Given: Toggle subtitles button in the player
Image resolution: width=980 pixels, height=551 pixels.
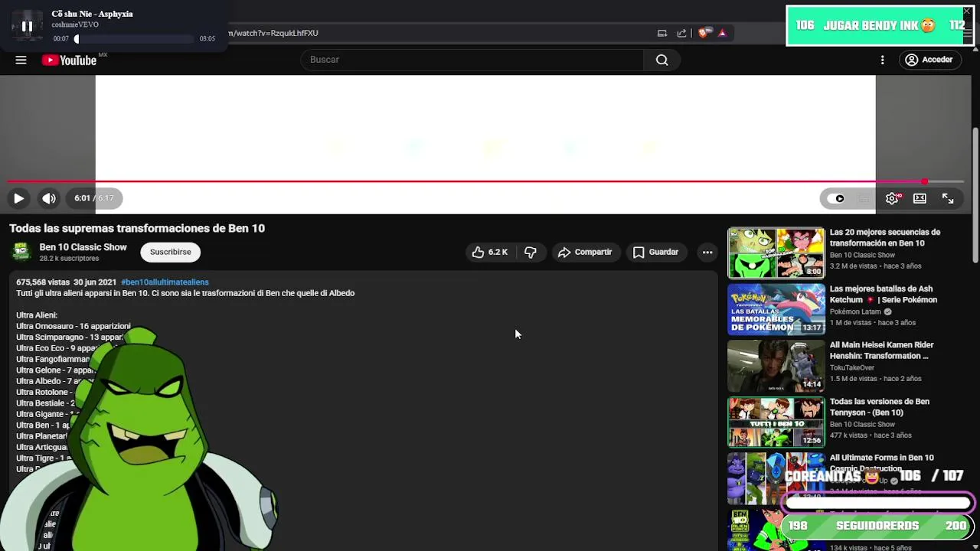Looking at the screenshot, I should click(864, 198).
